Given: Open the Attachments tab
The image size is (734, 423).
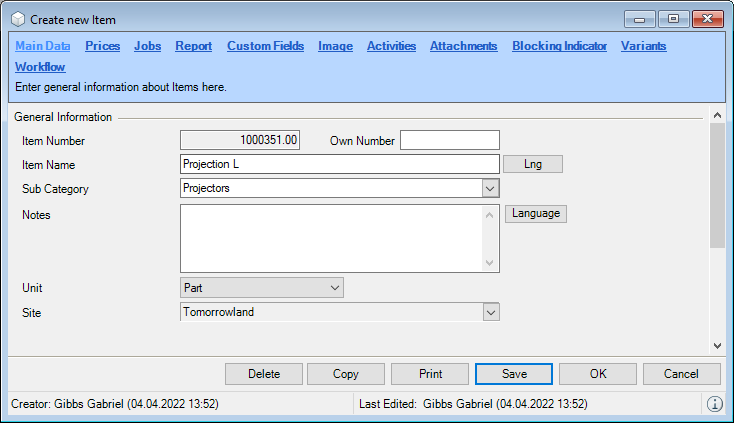Looking at the screenshot, I should 463,46.
